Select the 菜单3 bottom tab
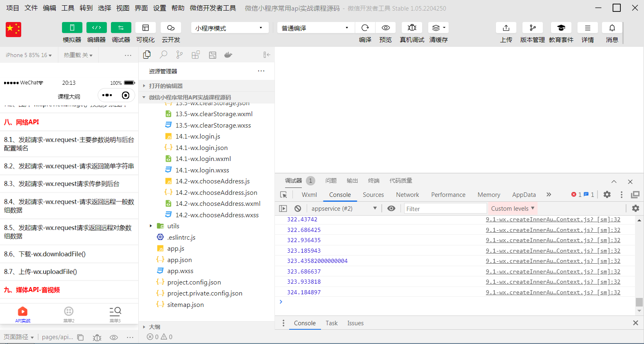 [x=115, y=315]
